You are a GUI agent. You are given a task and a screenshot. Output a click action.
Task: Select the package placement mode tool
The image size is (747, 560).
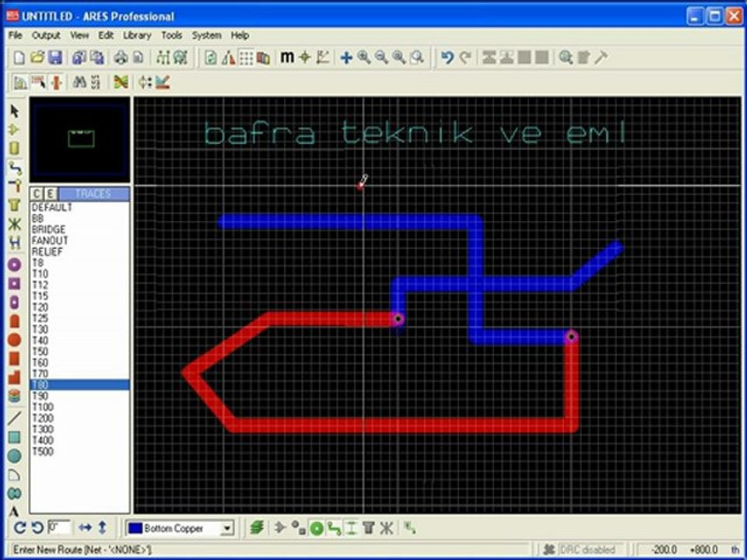pyautogui.click(x=14, y=149)
